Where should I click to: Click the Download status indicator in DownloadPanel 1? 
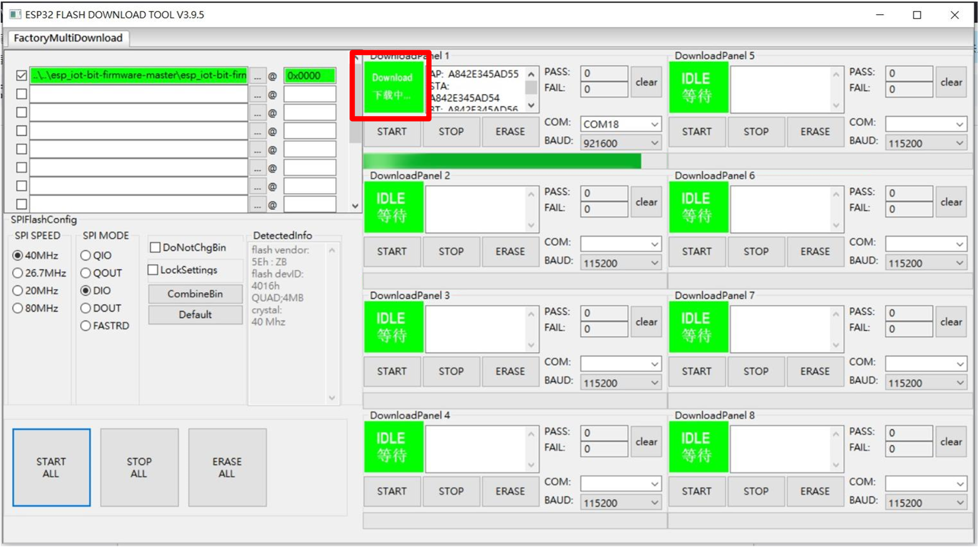(x=393, y=87)
